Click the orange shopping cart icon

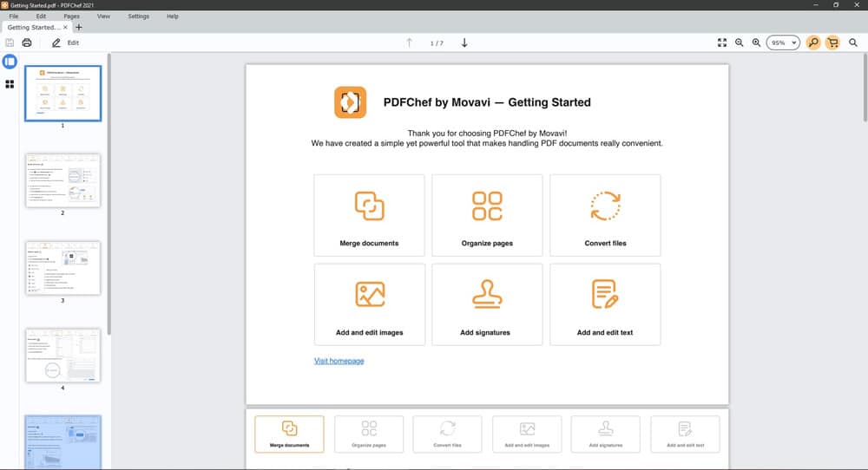pos(832,42)
